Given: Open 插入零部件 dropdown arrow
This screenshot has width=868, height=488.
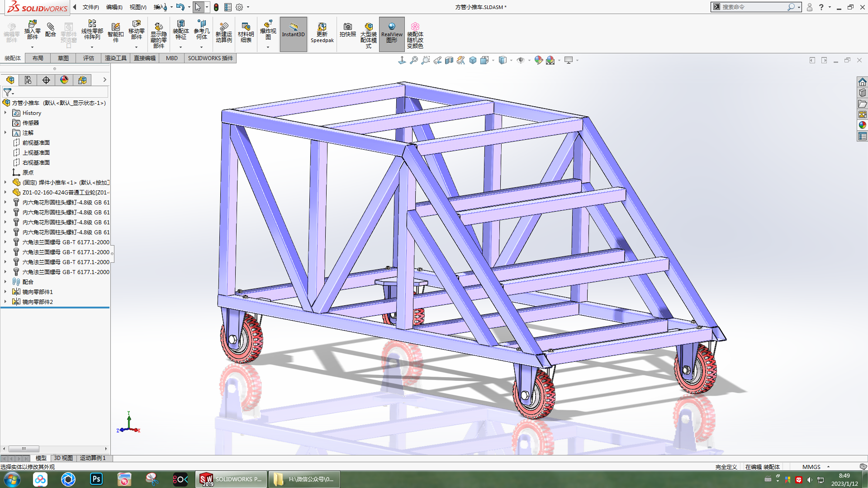Looking at the screenshot, I should pos(32,47).
